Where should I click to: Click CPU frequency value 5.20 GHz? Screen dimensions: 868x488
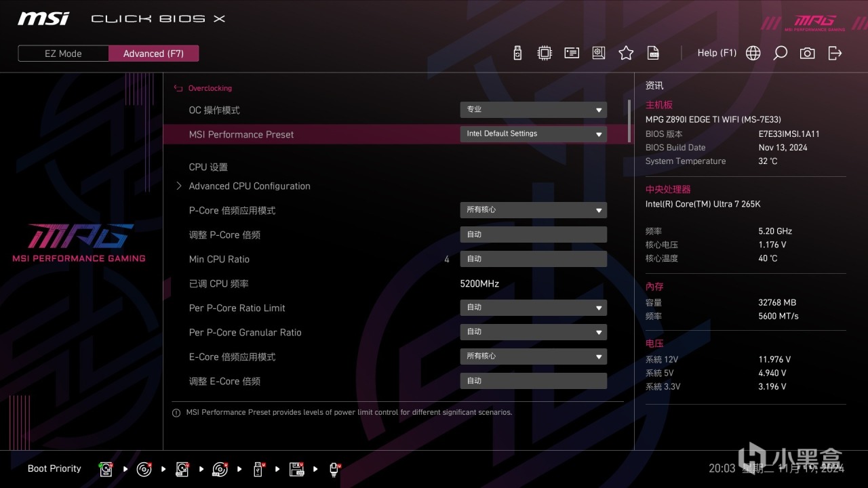coord(775,231)
